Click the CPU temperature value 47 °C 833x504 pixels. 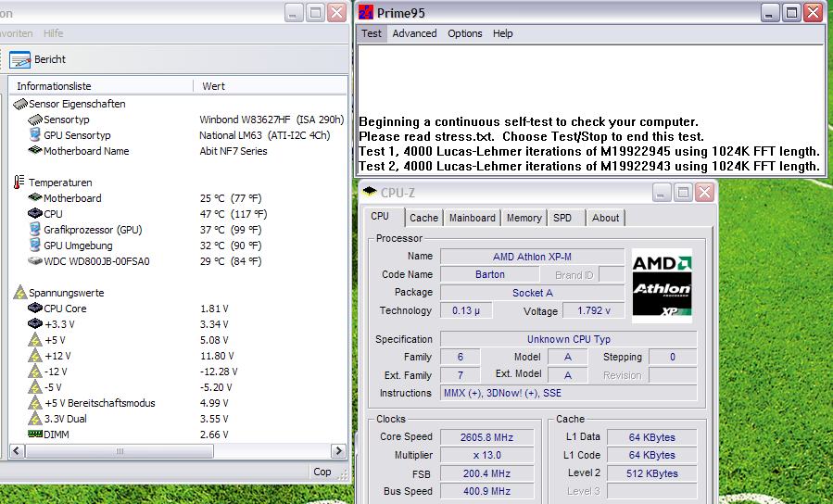(233, 213)
